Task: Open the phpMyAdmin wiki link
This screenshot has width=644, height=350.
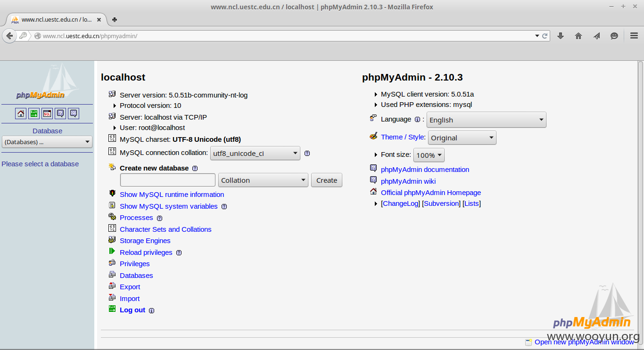Action: coord(408,181)
